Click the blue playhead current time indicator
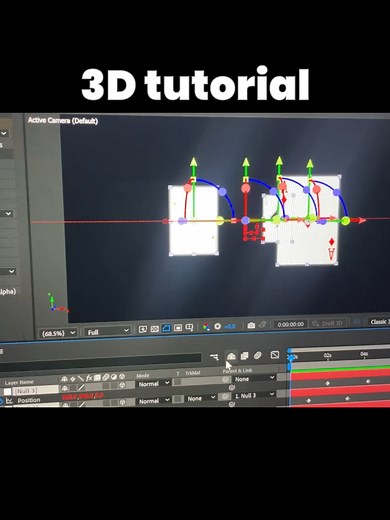Viewport: 390px width, 520px height. point(291,358)
